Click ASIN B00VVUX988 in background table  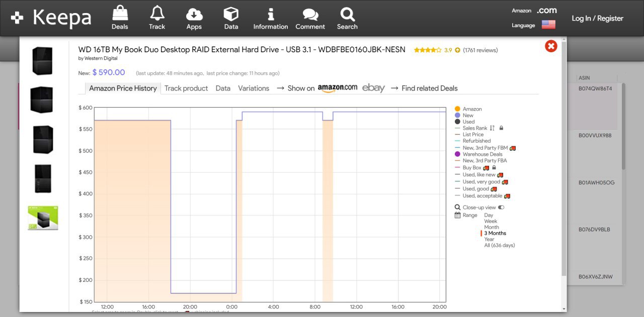pyautogui.click(x=595, y=136)
